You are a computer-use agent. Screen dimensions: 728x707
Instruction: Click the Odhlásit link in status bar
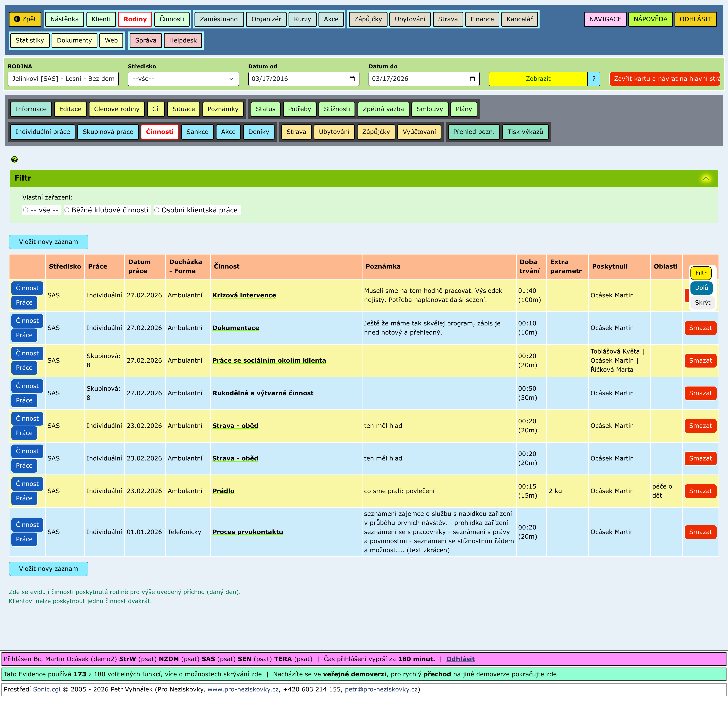[x=460, y=659]
